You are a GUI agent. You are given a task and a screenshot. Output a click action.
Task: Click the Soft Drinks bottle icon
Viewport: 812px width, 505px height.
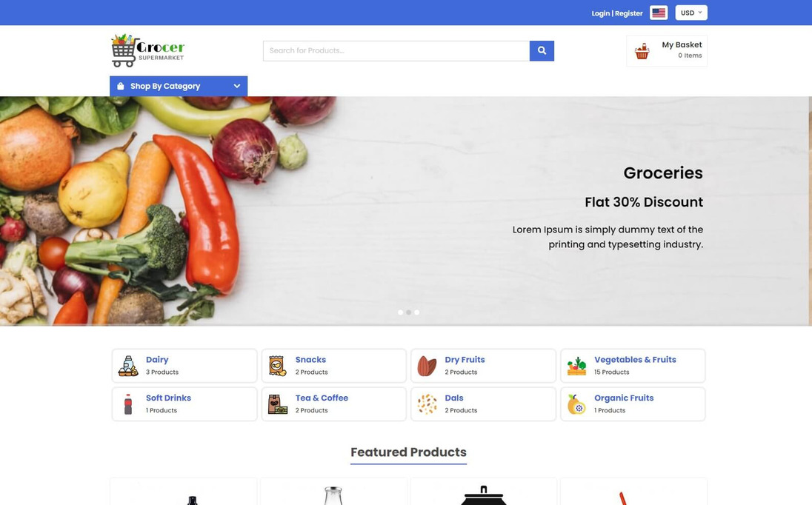pos(128,404)
